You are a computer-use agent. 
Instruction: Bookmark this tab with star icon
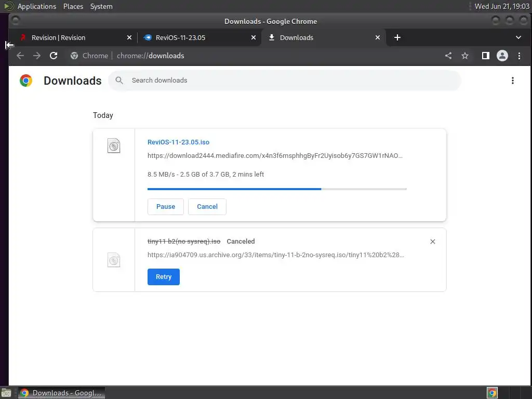pyautogui.click(x=465, y=56)
